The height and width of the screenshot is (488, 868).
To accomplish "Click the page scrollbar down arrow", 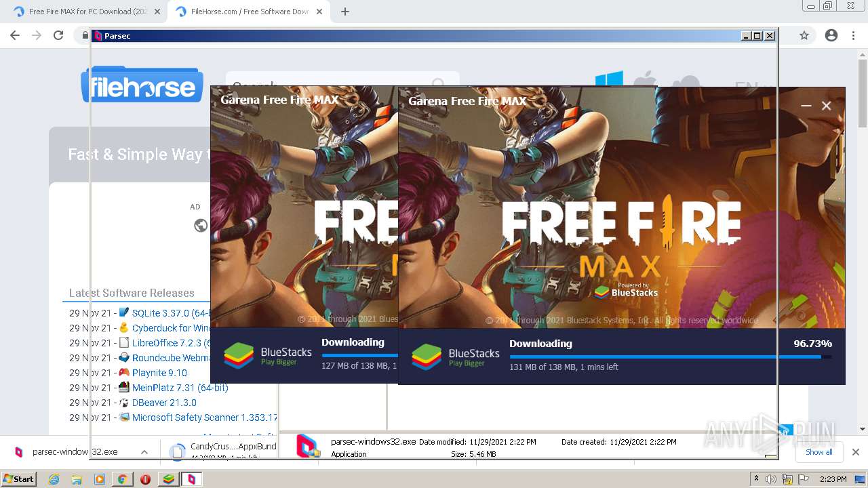I will tap(863, 428).
